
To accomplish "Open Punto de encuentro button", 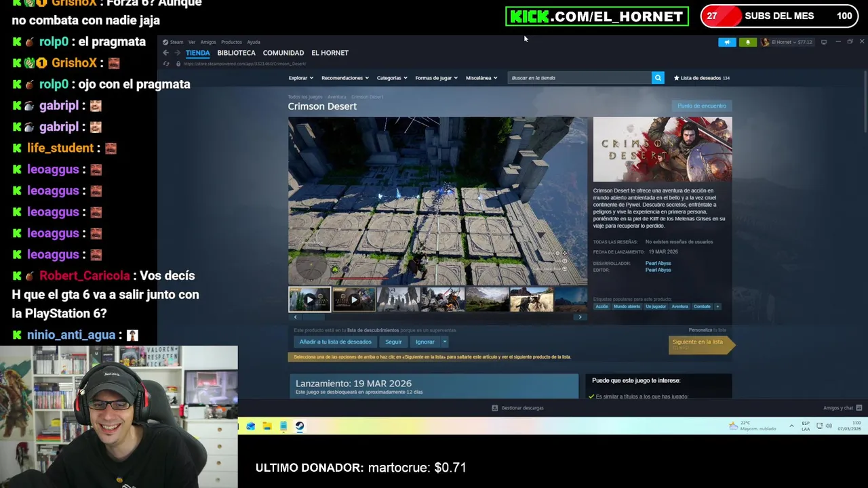I will tap(702, 106).
